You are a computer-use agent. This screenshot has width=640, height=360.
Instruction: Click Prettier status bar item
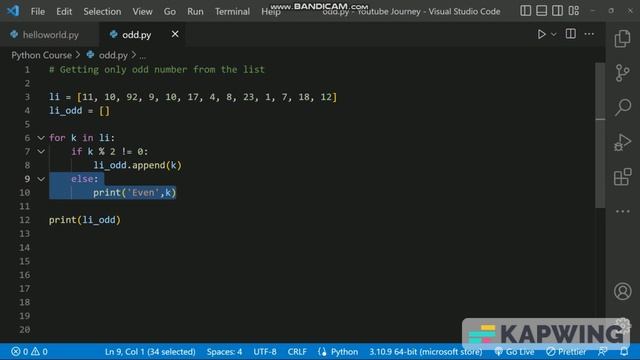pyautogui.click(x=567, y=351)
